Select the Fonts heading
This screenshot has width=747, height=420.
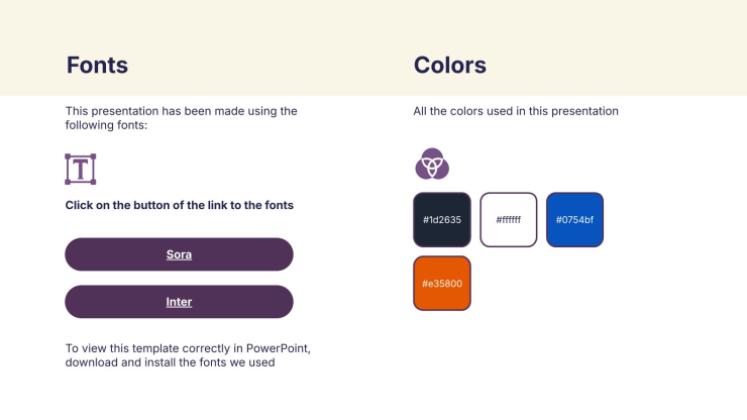(x=97, y=65)
